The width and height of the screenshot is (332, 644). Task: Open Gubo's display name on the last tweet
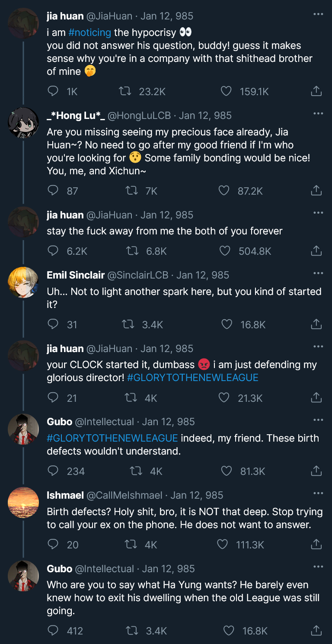[x=59, y=569]
